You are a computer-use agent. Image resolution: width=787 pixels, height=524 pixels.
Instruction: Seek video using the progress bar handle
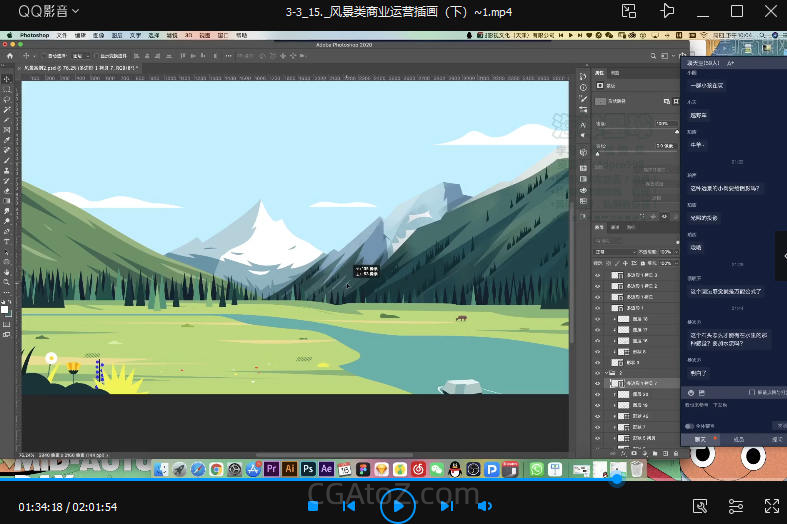(x=617, y=481)
